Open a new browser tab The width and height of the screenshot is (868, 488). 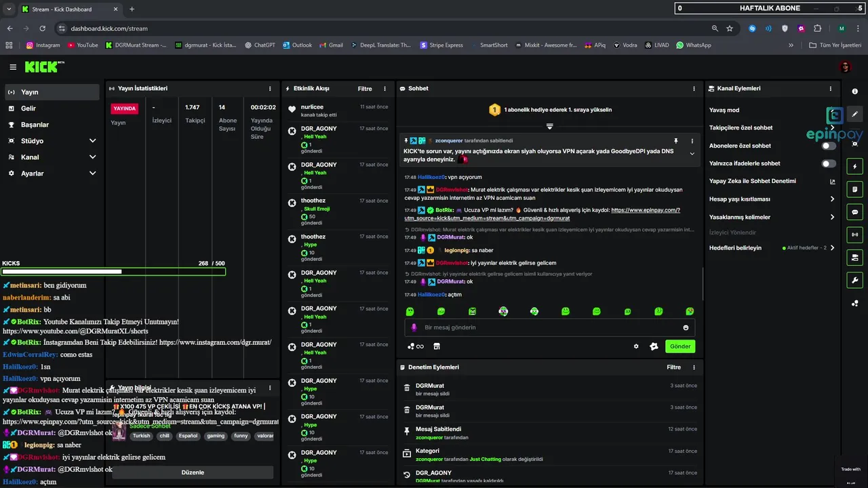point(132,9)
